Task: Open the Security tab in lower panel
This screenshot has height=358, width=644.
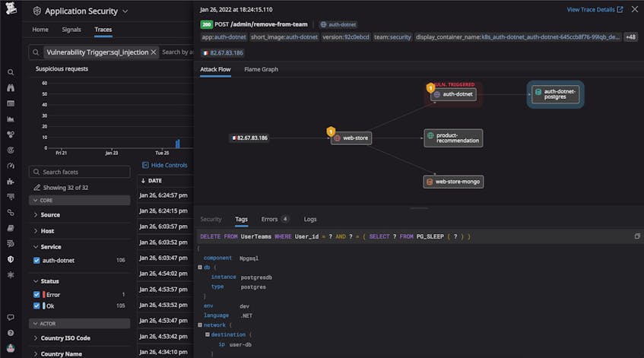Action: 211,219
